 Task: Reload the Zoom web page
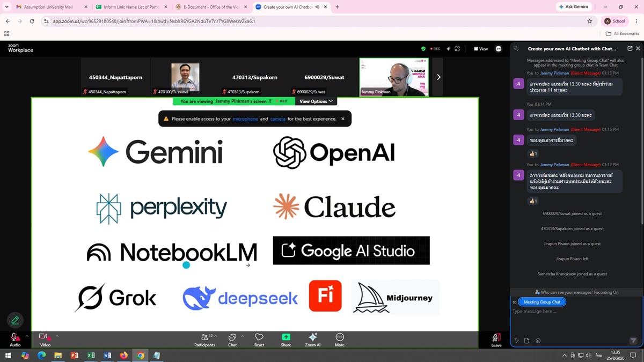pos(32,21)
